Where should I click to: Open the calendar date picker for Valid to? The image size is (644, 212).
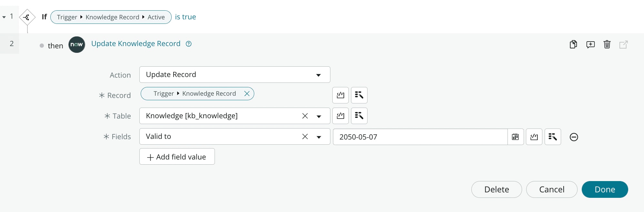[515, 137]
